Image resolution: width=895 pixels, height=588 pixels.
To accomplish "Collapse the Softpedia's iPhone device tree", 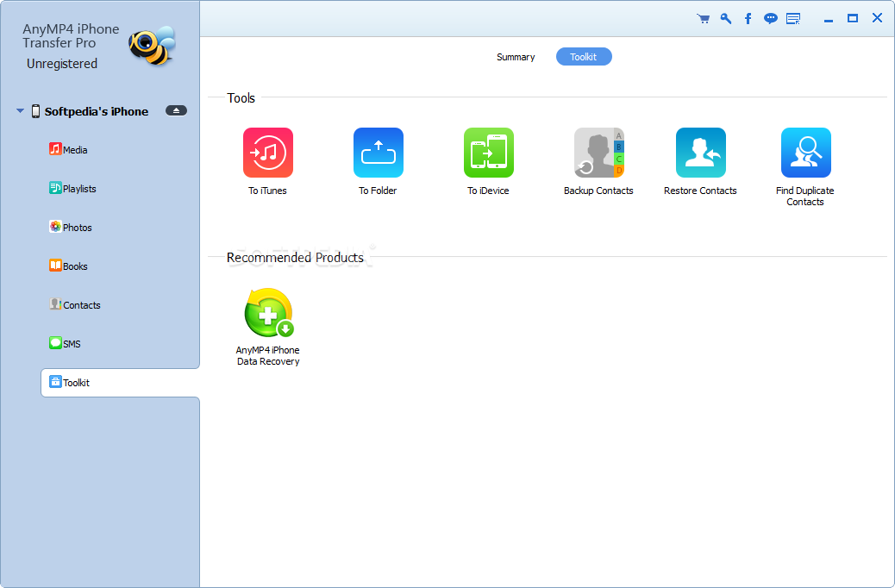I will (x=20, y=110).
